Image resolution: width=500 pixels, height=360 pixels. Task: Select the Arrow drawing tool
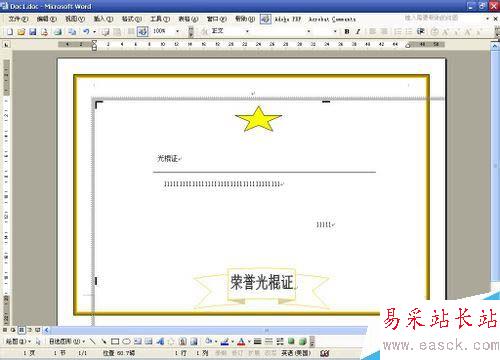(104, 341)
